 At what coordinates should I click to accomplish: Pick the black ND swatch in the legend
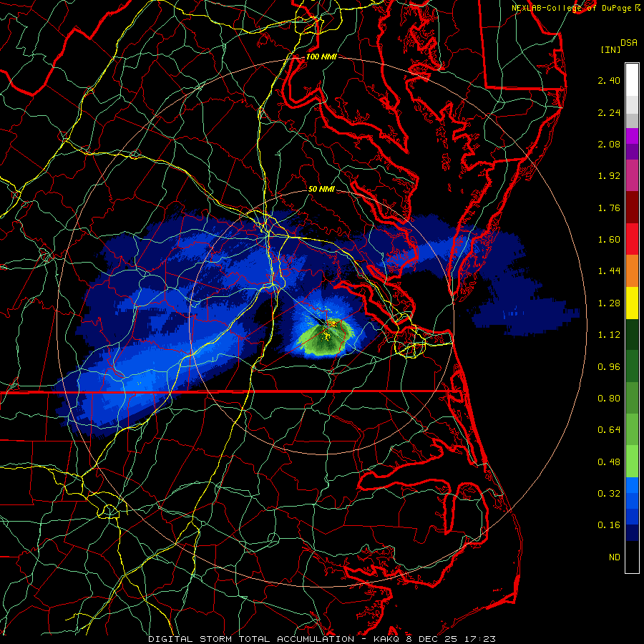point(632,557)
